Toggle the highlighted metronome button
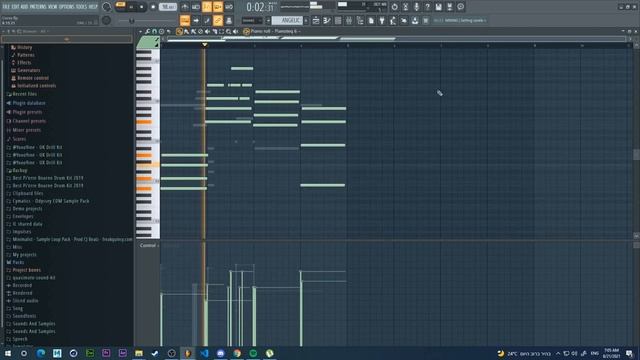This screenshot has height=360, width=640. point(207,7)
